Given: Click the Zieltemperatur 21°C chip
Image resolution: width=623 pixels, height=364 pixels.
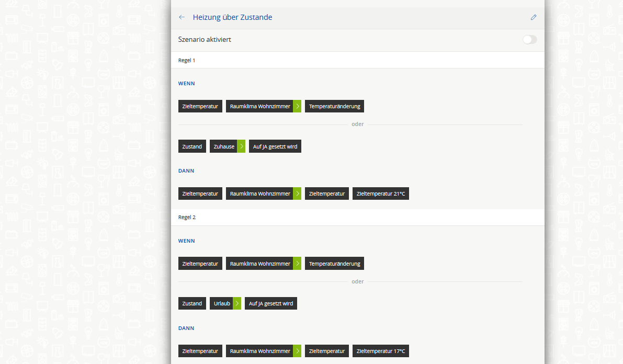Looking at the screenshot, I should coord(380,194).
